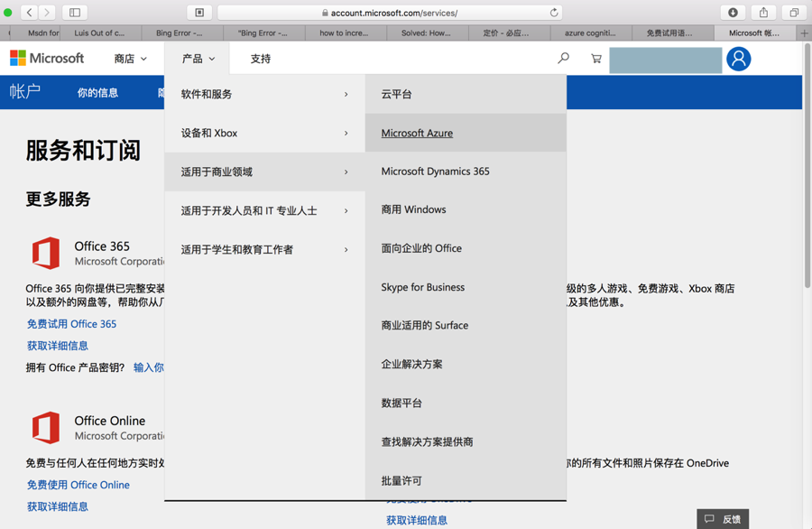Viewport: 812px width, 529px height.
Task: Open the 你的信息 account tab
Action: [97, 93]
